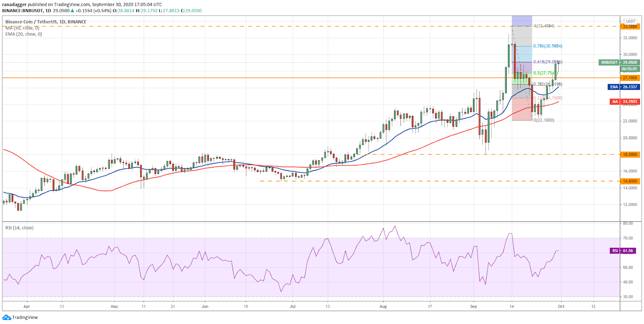Click the 30.0000 price axis label

pyautogui.click(x=630, y=54)
